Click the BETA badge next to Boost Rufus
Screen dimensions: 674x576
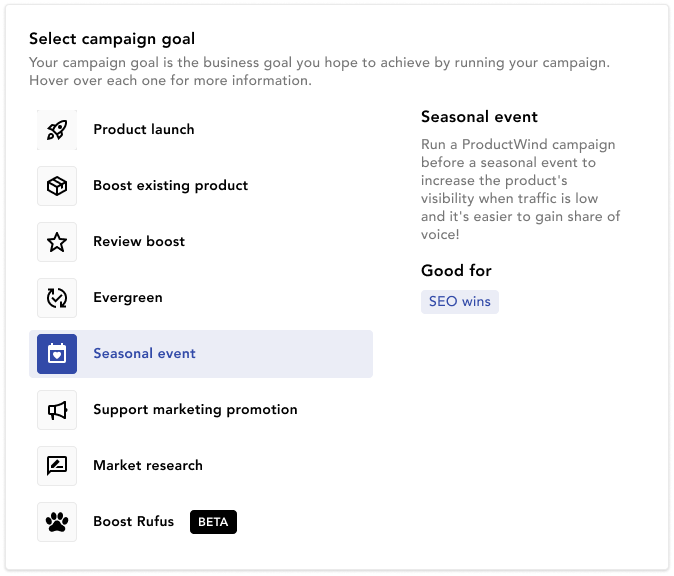point(213,522)
